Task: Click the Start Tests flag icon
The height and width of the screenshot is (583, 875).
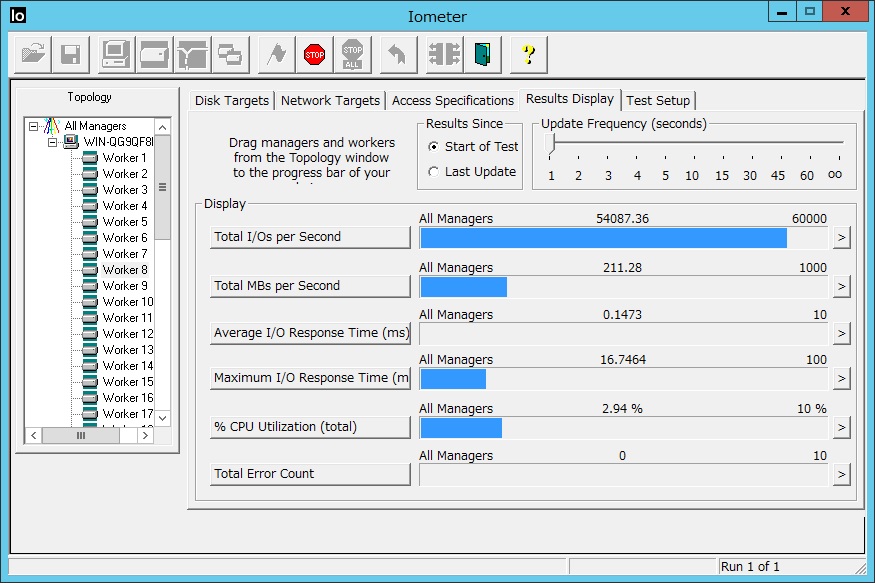Action: pos(277,54)
